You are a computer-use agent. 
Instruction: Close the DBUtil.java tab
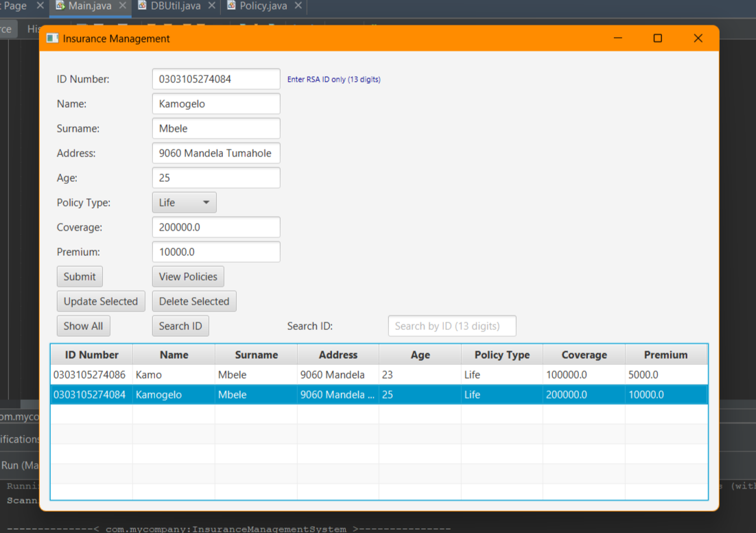[212, 5]
